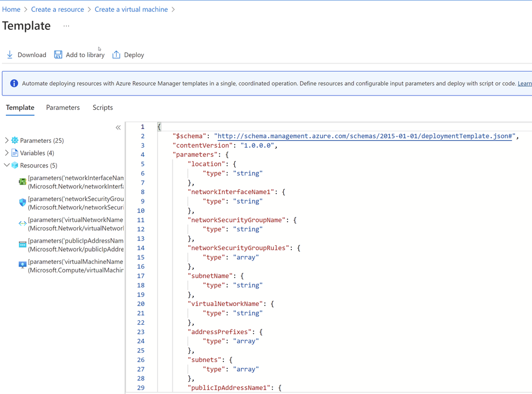Click the virtual machine monitor icon
Viewport: 532px width, 394px height.
(x=22, y=266)
